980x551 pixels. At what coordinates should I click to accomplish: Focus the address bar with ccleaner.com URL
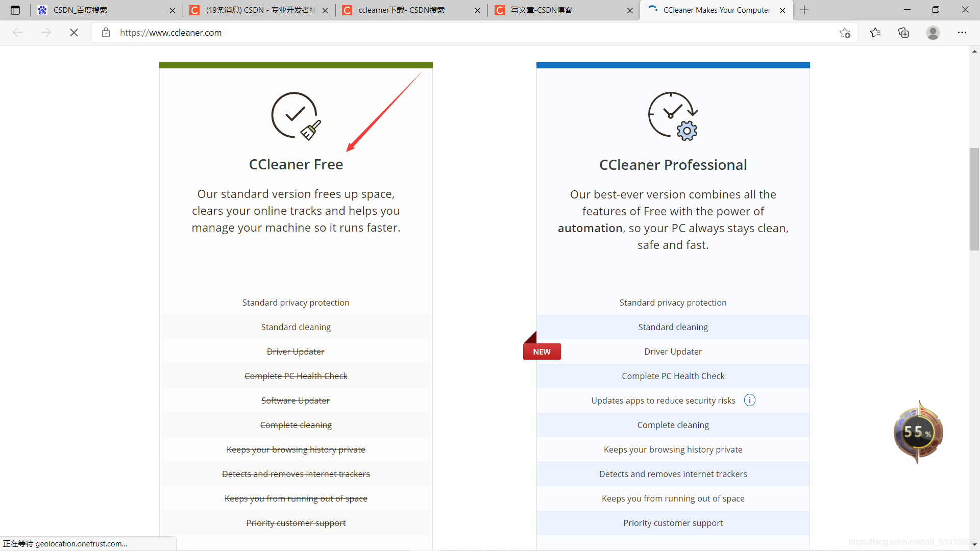[475, 33]
